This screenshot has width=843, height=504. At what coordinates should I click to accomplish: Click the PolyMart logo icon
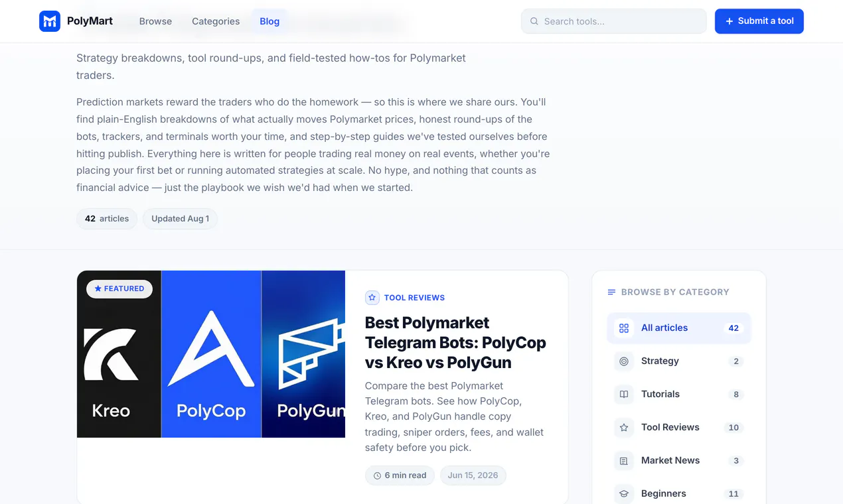pos(50,21)
